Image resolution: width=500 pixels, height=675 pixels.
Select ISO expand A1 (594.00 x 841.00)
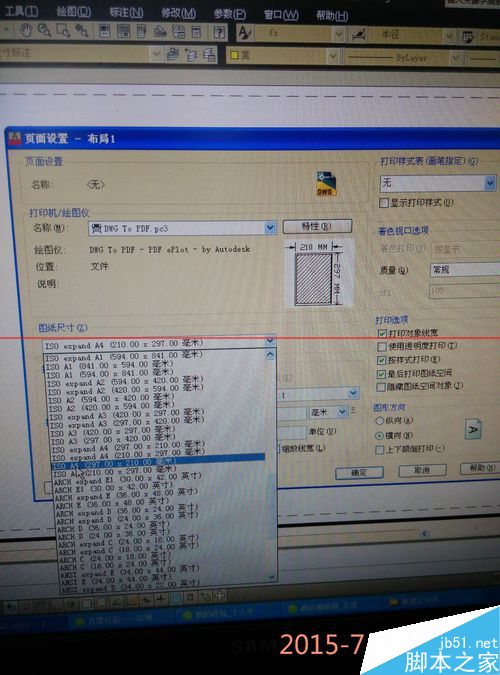[124, 357]
